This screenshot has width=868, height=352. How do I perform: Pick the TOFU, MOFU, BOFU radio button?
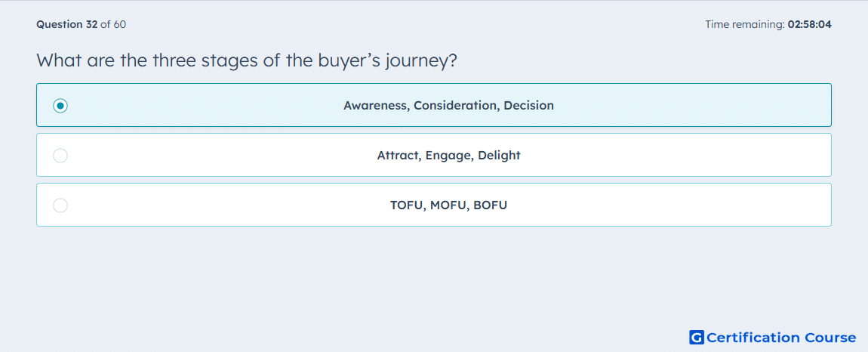click(x=60, y=205)
